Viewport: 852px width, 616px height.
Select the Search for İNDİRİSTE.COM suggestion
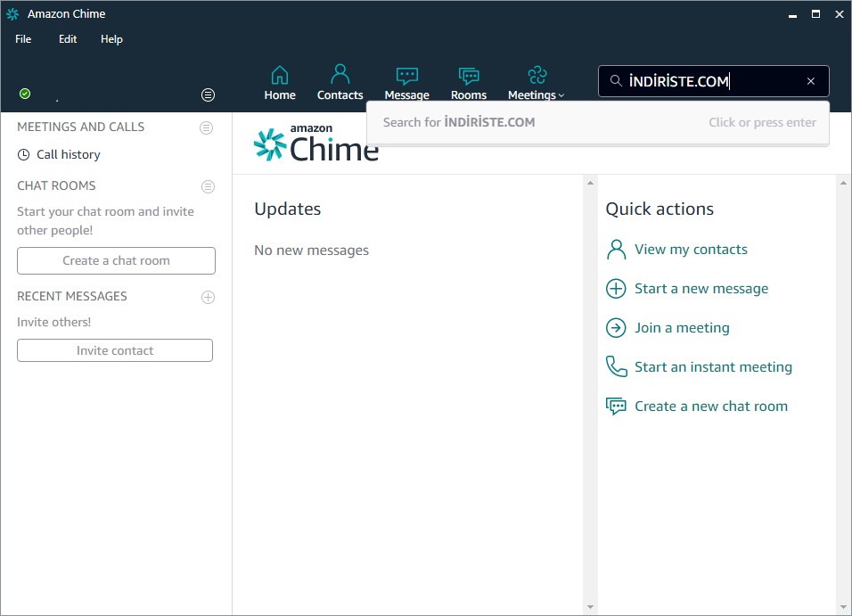click(x=598, y=122)
